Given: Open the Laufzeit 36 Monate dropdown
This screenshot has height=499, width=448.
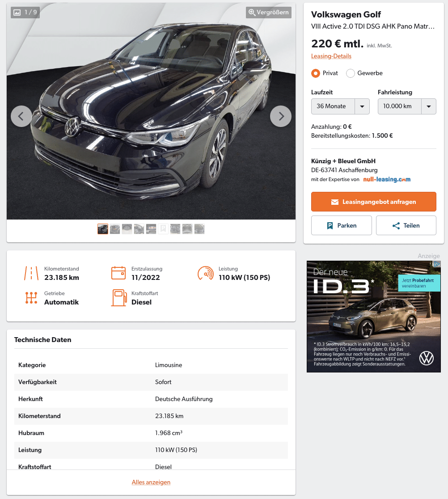Looking at the screenshot, I should tap(340, 106).
